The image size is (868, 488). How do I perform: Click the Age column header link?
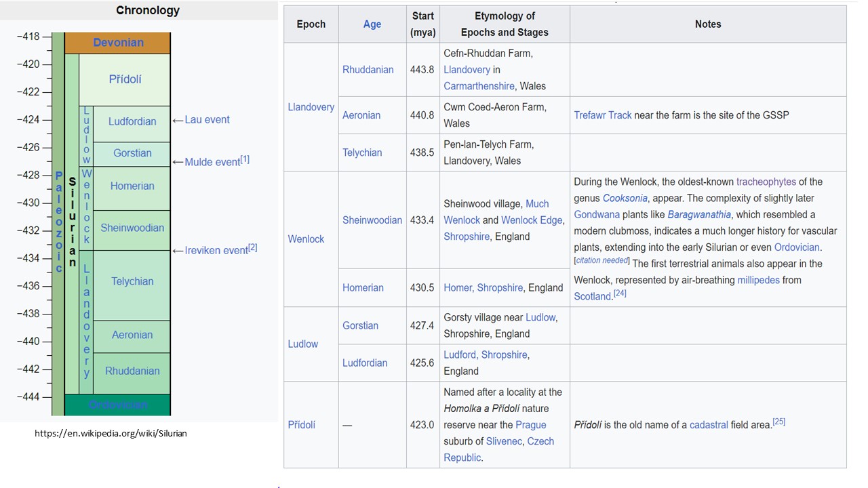click(372, 24)
